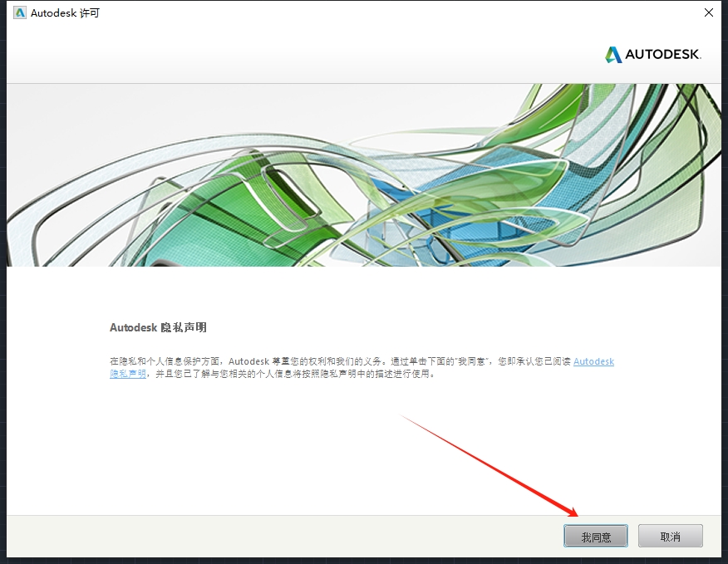Click the window title text Autodesk 许可

pos(65,13)
